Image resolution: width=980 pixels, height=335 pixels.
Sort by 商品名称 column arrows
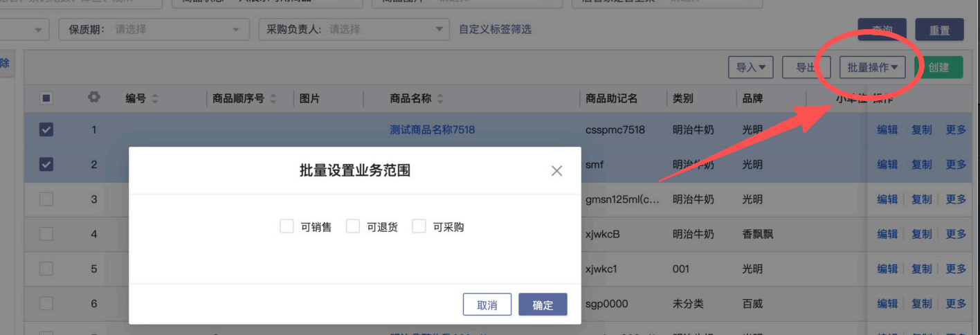[440, 99]
